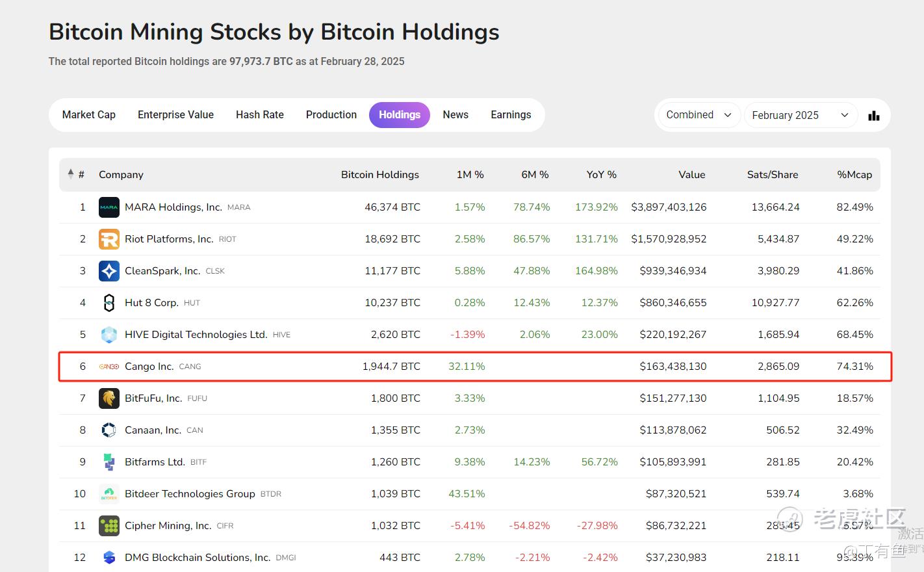Sort by Bitcoin Holdings column header

point(379,174)
